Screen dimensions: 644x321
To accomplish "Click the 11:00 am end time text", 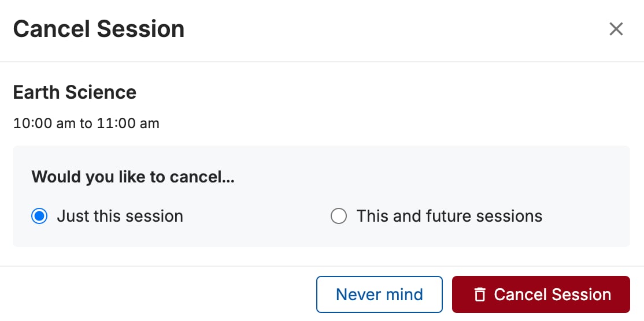I will point(128,124).
